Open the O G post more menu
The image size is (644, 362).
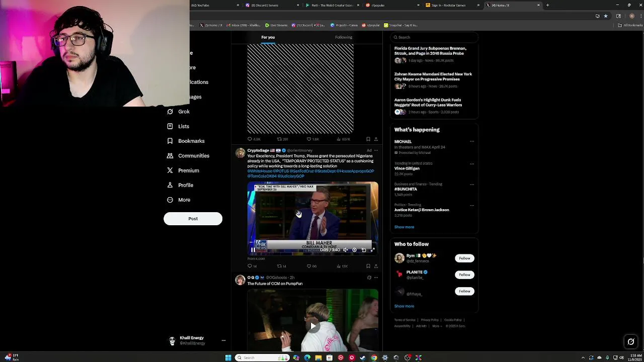click(x=376, y=278)
